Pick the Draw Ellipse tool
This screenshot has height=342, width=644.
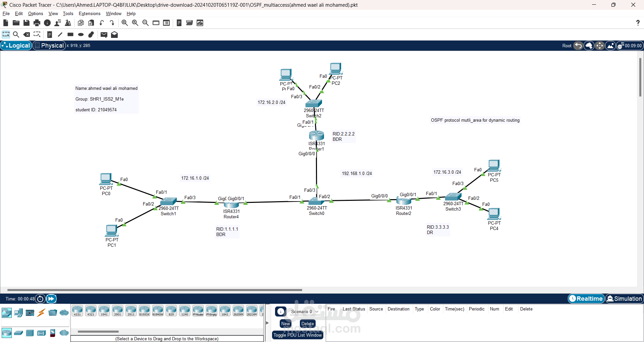[81, 35]
